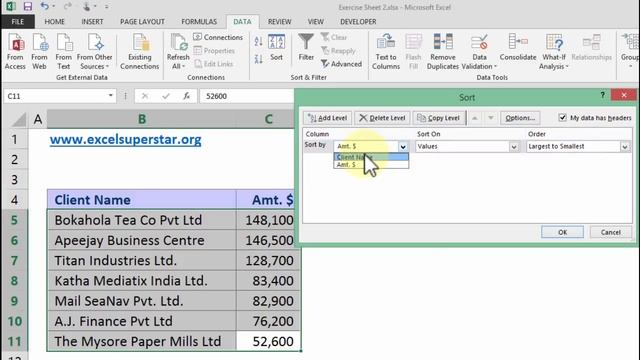Image resolution: width=640 pixels, height=360 pixels.
Task: Click the formula bar showing 52600
Action: [247, 96]
